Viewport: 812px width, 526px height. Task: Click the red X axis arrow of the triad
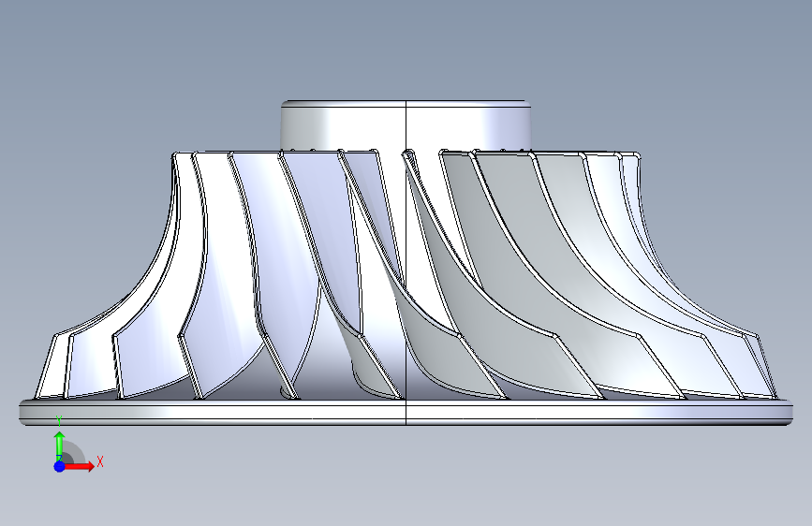pos(80,466)
